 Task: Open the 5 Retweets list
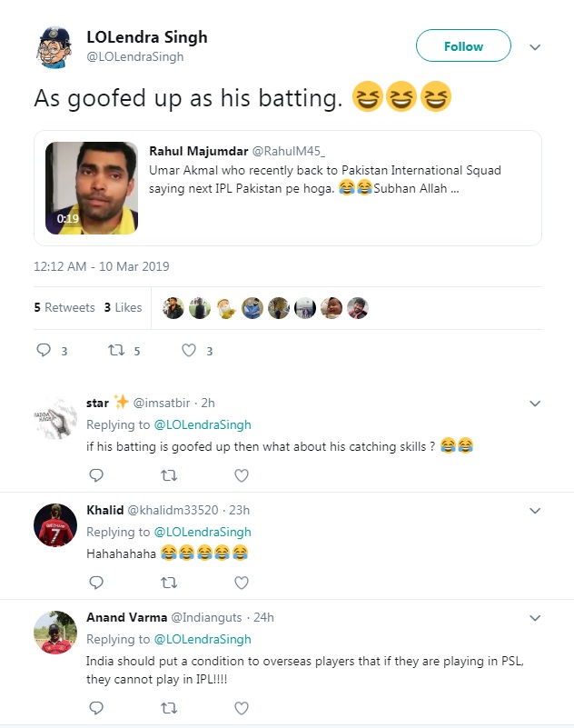point(64,307)
